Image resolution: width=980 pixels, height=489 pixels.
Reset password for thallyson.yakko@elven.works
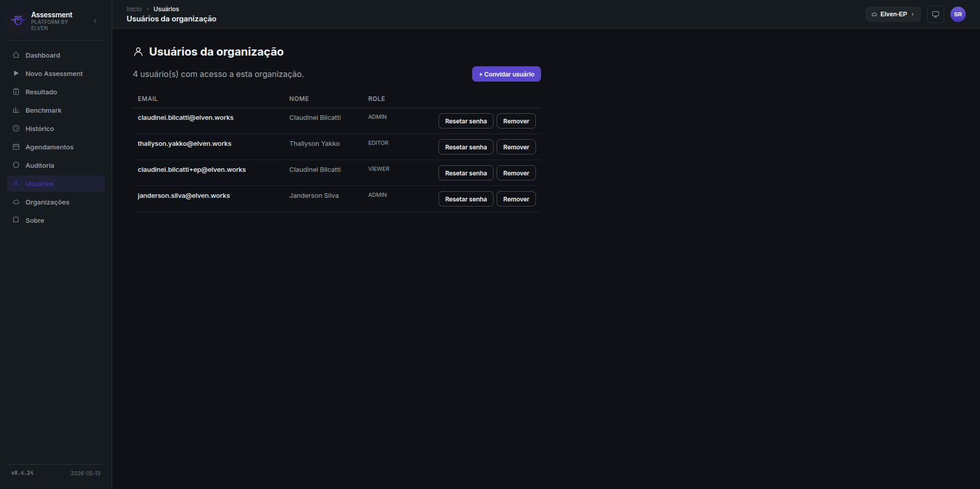(x=466, y=147)
